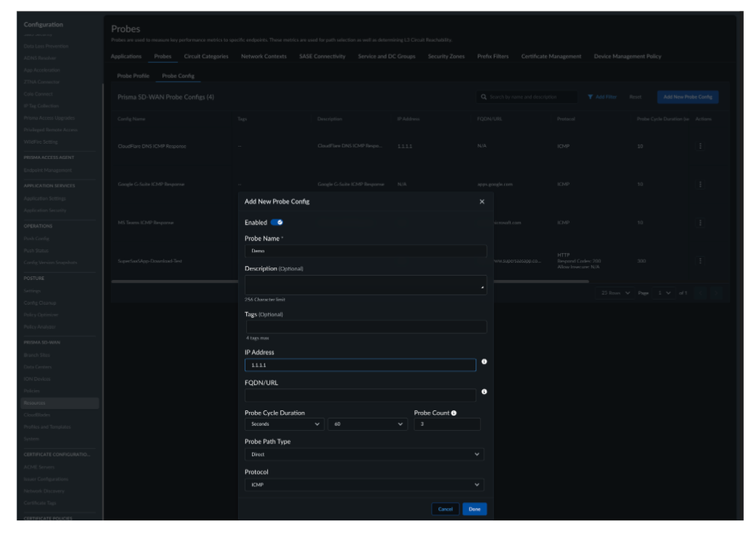The image size is (756, 533).
Task: Switch to the Applications tab
Action: (x=126, y=57)
